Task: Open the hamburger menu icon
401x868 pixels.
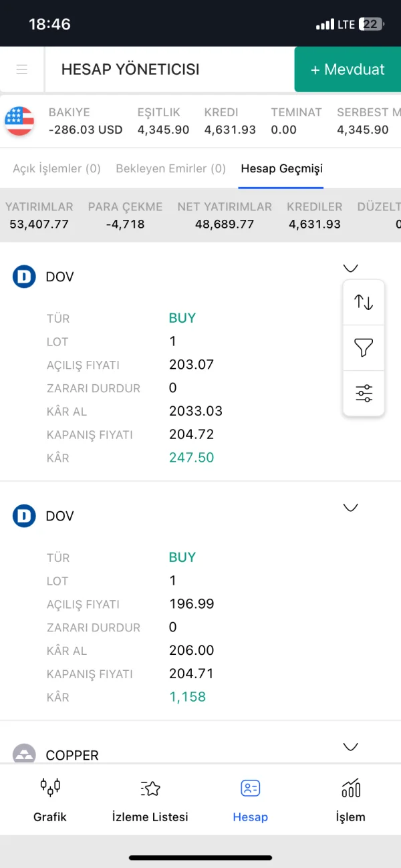Action: pyautogui.click(x=22, y=69)
